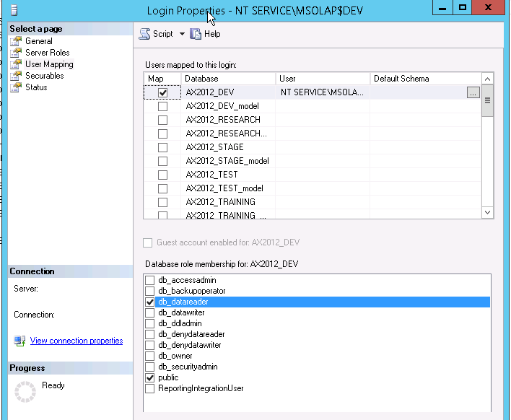Close the Login Properties window
The width and height of the screenshot is (511, 420).
click(488, 7)
